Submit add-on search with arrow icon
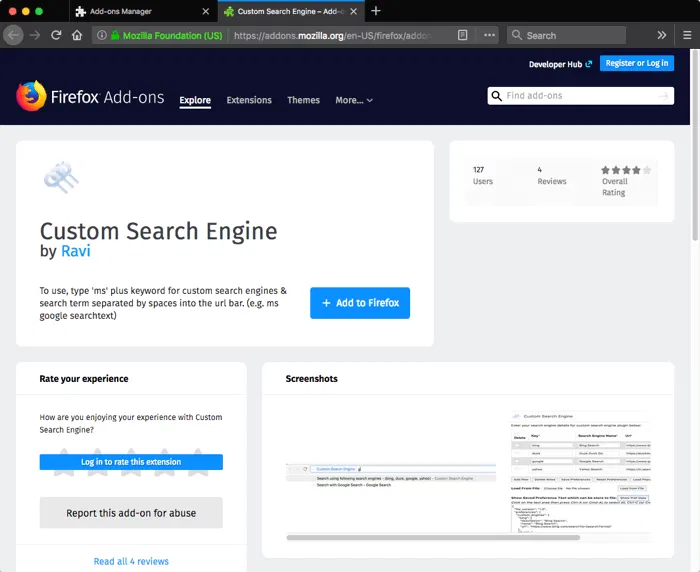Screen dimensions: 700x572 point(664,96)
